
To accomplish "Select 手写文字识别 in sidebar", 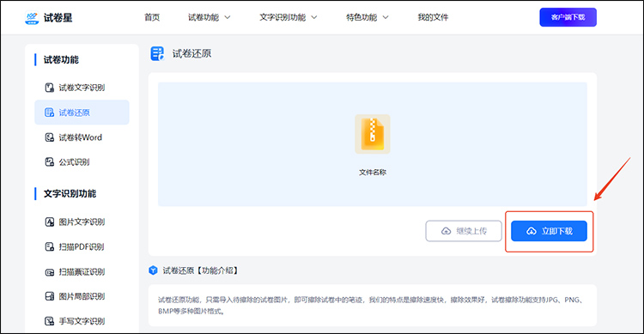I will pyautogui.click(x=82, y=321).
